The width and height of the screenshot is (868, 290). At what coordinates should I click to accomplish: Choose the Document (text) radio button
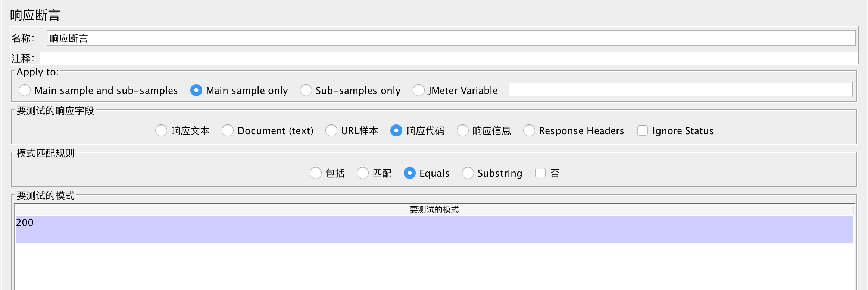pos(228,130)
